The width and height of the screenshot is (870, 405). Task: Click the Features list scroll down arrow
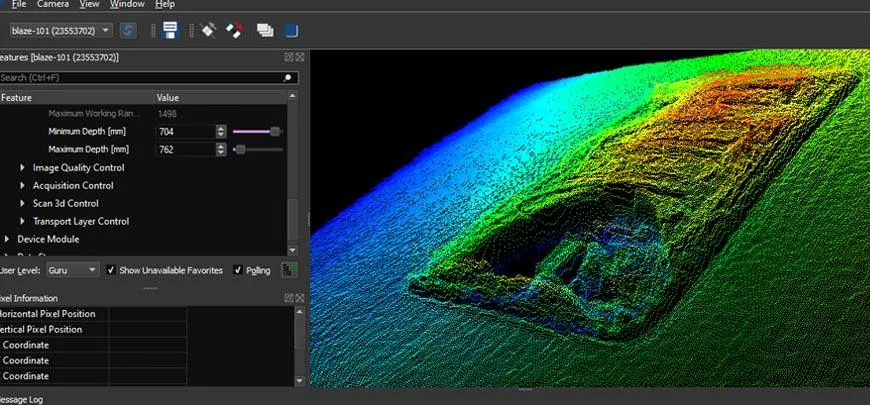pos(292,251)
